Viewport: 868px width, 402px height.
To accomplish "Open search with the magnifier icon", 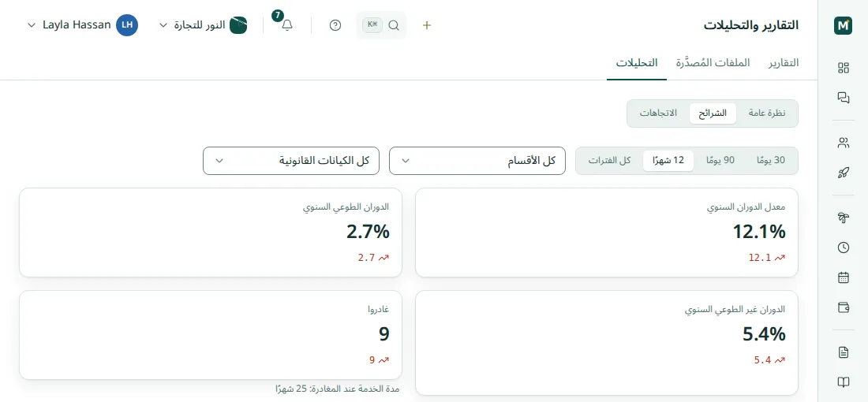I will click(394, 25).
